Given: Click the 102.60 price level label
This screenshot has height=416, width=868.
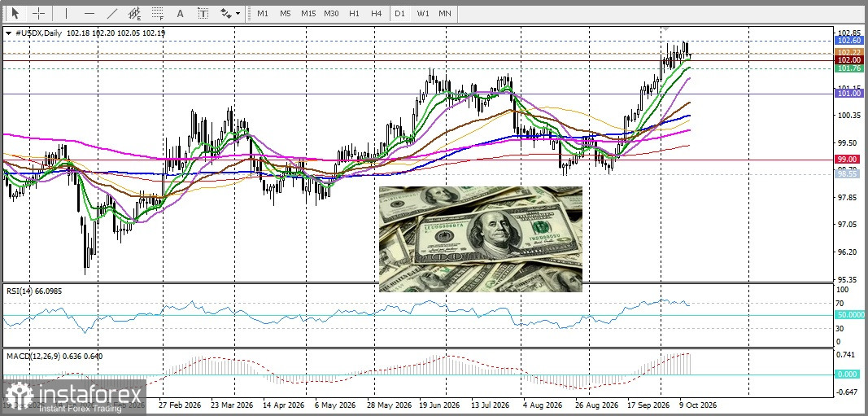Looking at the screenshot, I should click(849, 41).
